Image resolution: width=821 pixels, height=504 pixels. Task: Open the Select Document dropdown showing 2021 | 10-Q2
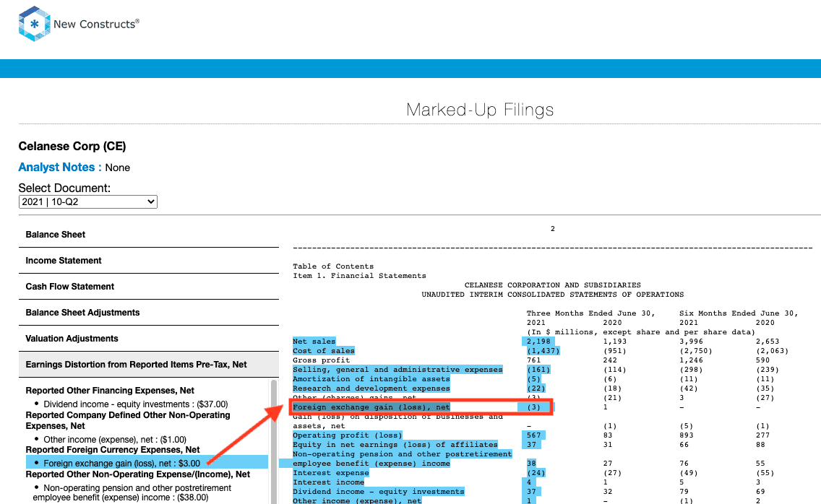pos(88,202)
